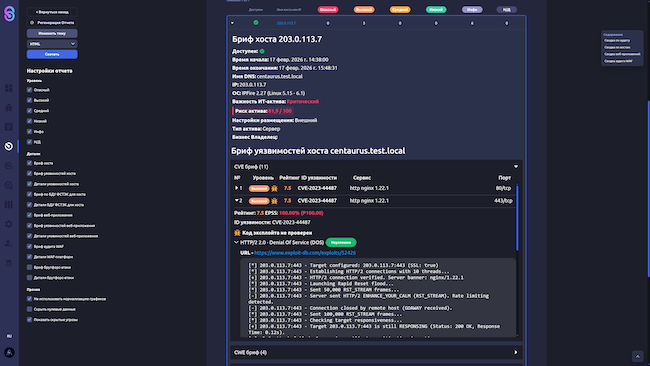Click the purple 'Инфо' severity badge header
Screen dimensions: 650x366
pyautogui.click(x=472, y=10)
